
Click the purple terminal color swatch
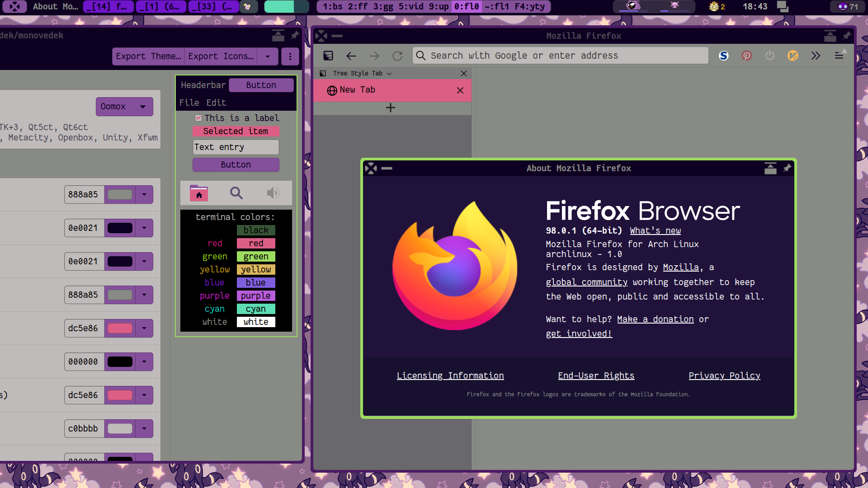[255, 296]
